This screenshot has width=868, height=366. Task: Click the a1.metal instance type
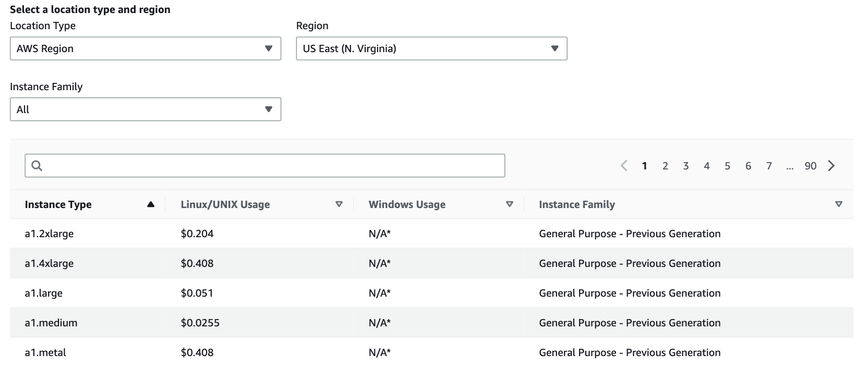(x=45, y=352)
